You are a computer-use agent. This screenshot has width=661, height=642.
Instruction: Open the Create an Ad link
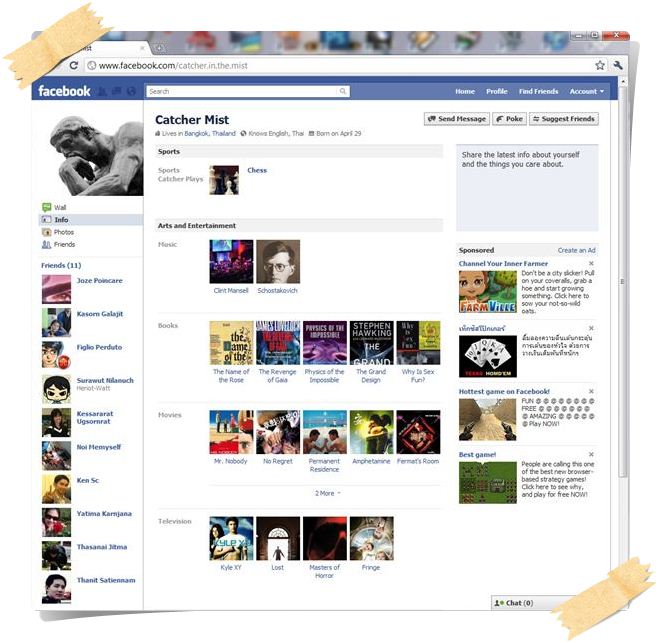576,250
